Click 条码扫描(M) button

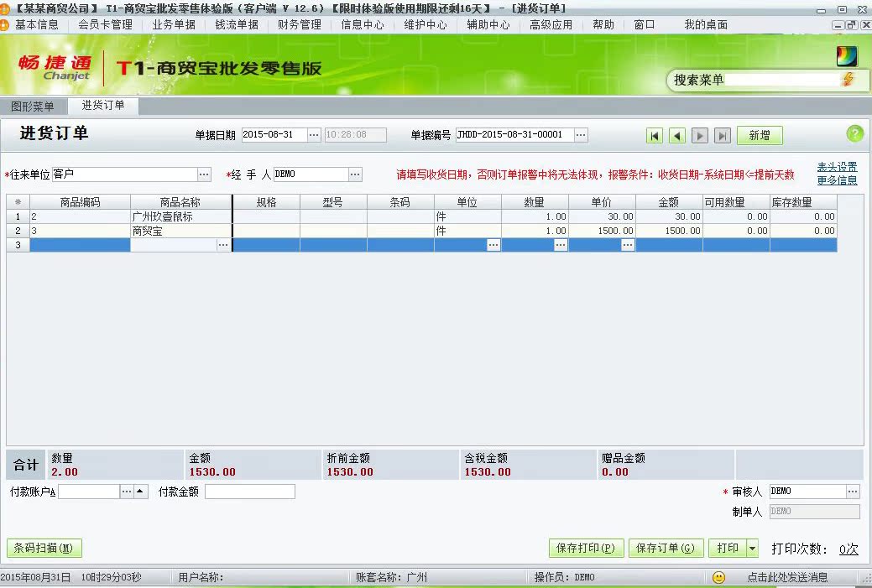(x=44, y=549)
